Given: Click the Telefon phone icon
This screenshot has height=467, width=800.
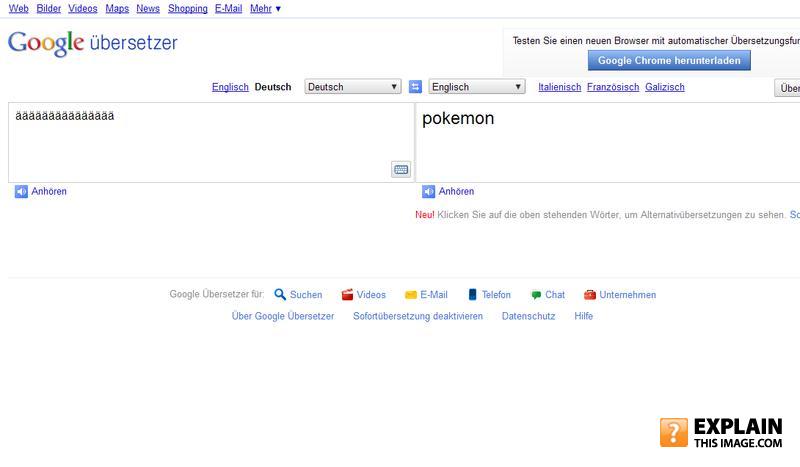Looking at the screenshot, I should (x=472, y=294).
